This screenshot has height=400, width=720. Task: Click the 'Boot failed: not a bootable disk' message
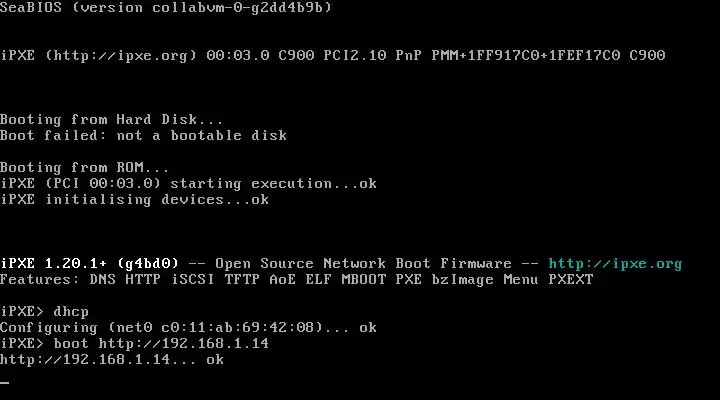point(143,135)
